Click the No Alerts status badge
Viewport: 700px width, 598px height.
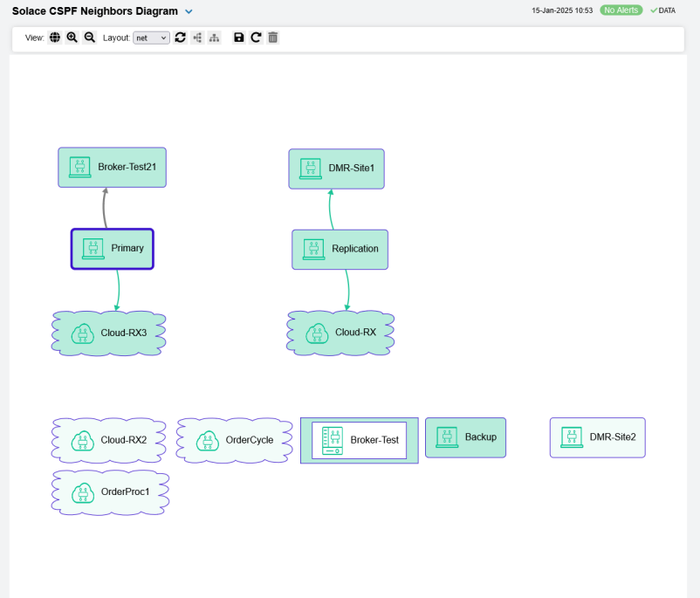point(621,10)
